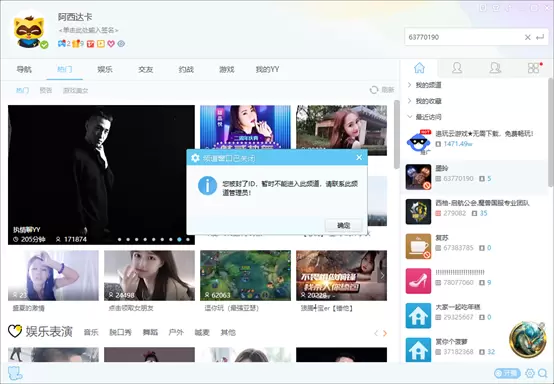Open the stream thumbnail titled 盛夏的激情
Image resolution: width=554 pixels, height=384 pixels.
tap(53, 276)
